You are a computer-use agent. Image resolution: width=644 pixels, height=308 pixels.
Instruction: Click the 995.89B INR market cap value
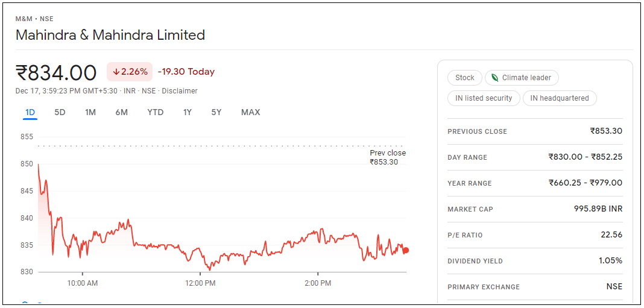coord(598,209)
